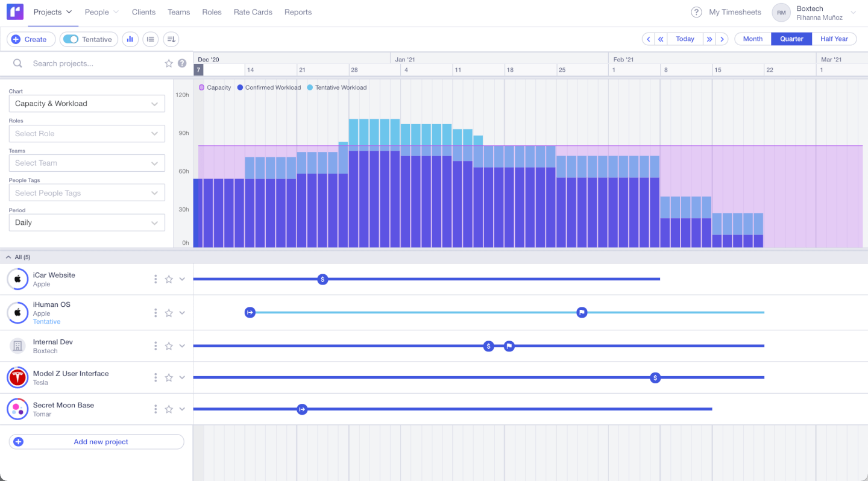This screenshot has height=481, width=868.
Task: Star the iCar Website project
Action: click(x=169, y=279)
